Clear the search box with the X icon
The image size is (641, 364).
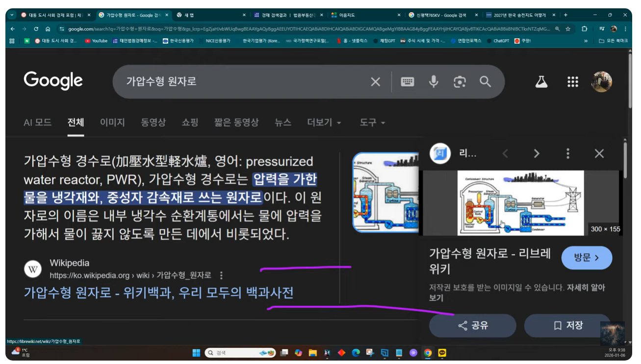[375, 82]
